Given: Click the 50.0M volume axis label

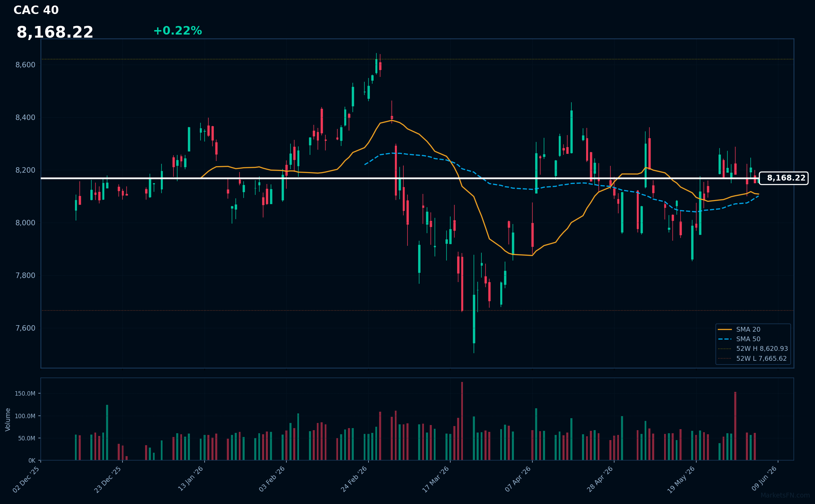Looking at the screenshot, I should coord(27,438).
